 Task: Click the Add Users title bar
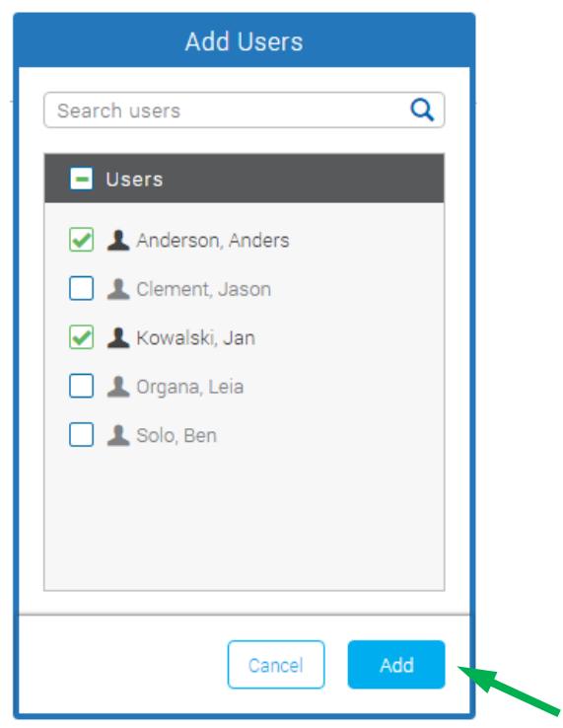pos(245,40)
